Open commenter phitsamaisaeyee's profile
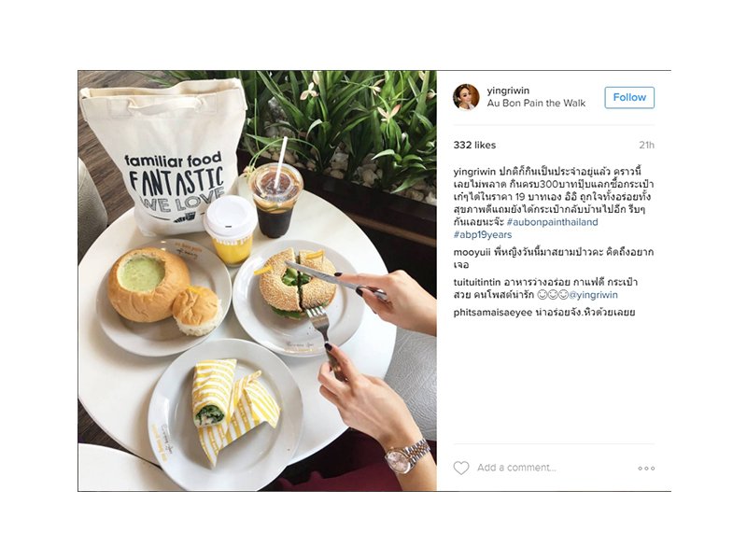The width and height of the screenshot is (747, 560). tap(493, 313)
